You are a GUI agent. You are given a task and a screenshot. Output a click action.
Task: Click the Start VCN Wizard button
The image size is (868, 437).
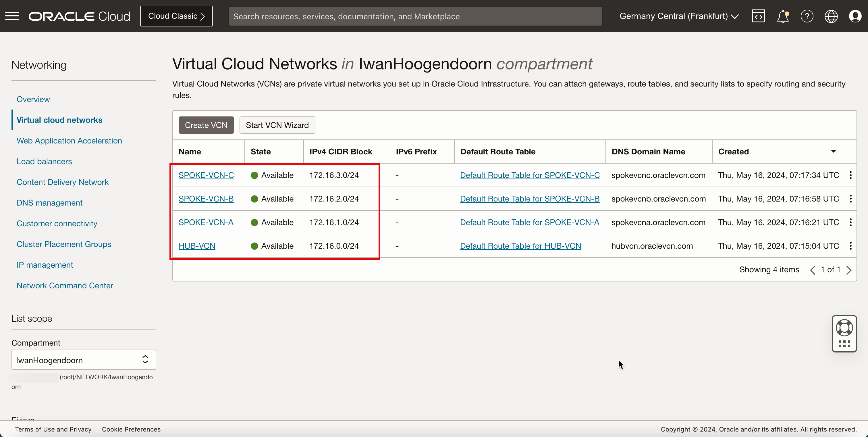277,125
